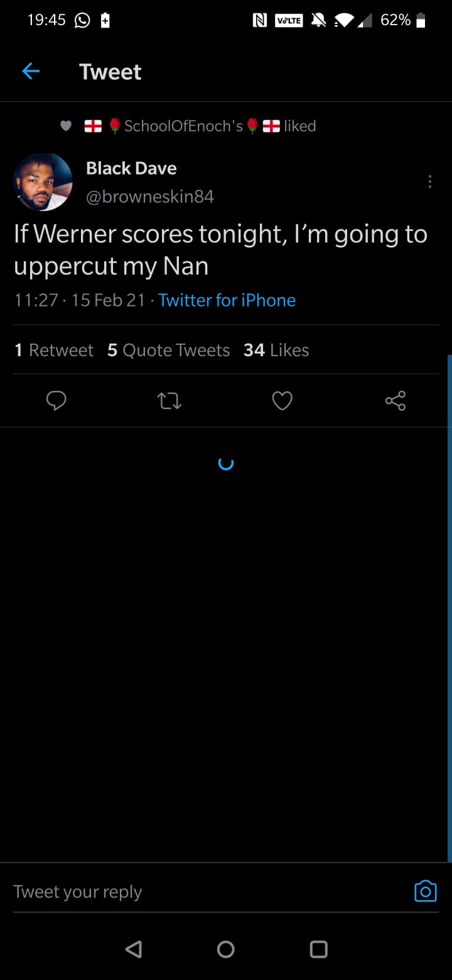Open SchoolOfEnoch's liked context line
Screen dimensions: 452x980
tap(200, 126)
